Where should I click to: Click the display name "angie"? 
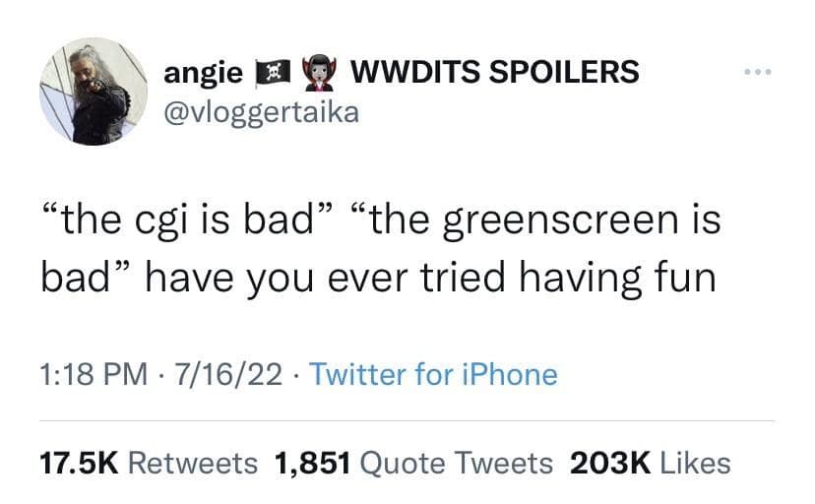[x=203, y=73]
